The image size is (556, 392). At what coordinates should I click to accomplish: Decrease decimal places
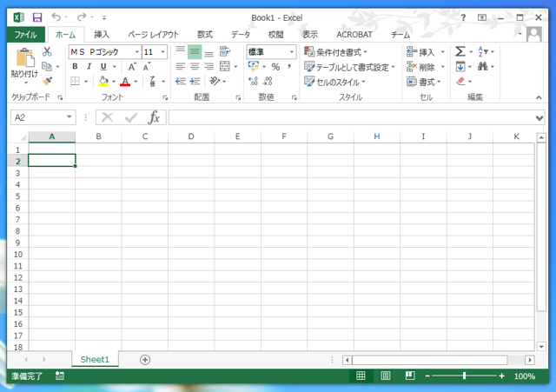(268, 81)
